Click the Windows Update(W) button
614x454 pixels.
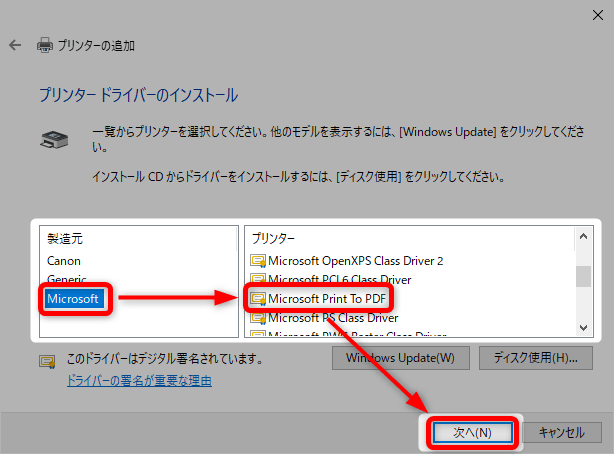pyautogui.click(x=401, y=358)
